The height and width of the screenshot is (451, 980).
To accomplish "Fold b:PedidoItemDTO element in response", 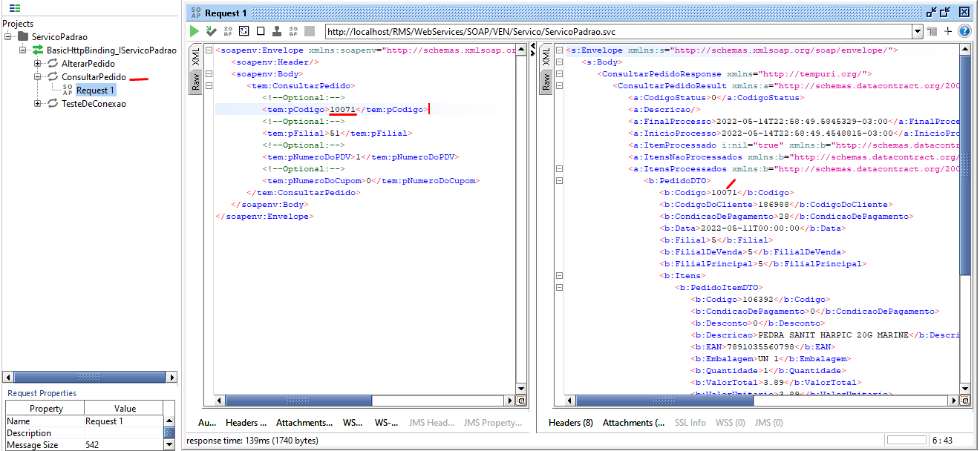I will 559,288.
